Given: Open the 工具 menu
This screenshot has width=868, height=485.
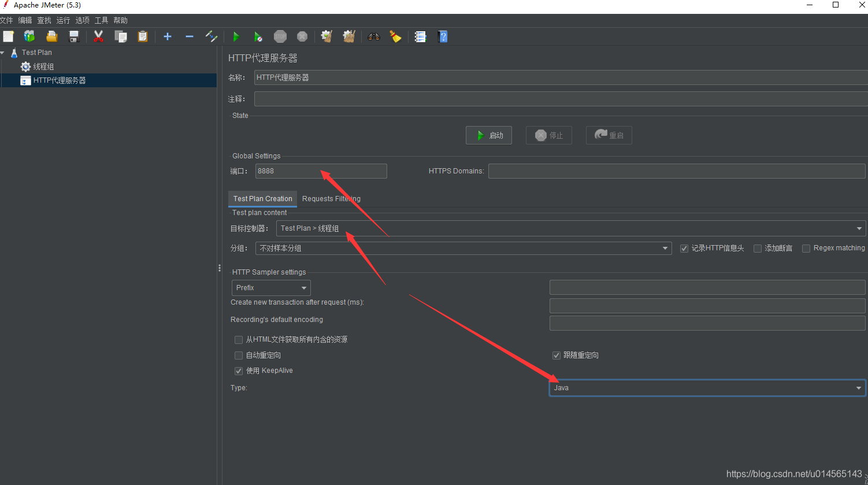Looking at the screenshot, I should pyautogui.click(x=102, y=20).
